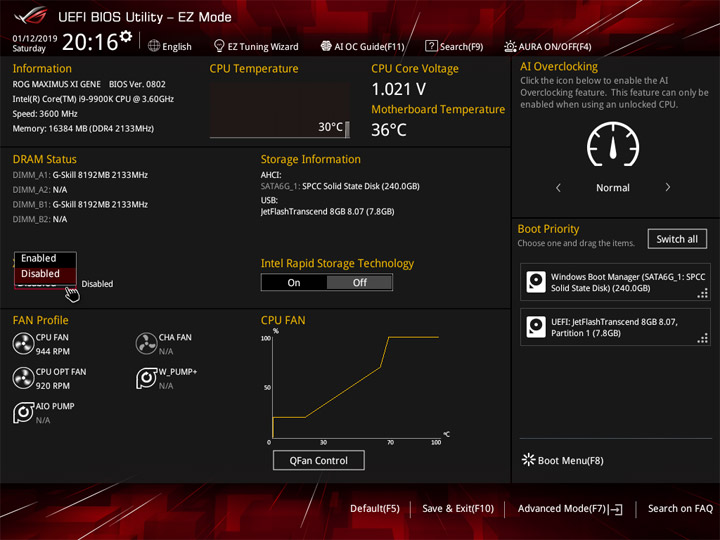Click the 01/12/2019 date
The image size is (720, 540).
[35, 38]
